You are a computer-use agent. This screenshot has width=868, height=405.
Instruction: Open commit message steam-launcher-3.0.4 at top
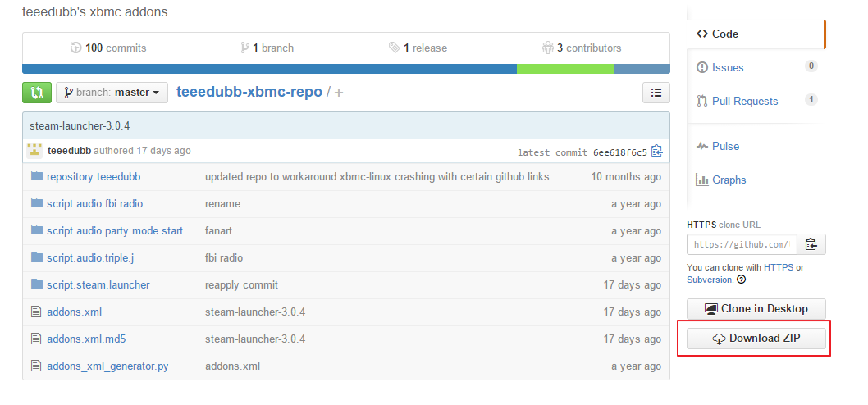click(x=80, y=125)
